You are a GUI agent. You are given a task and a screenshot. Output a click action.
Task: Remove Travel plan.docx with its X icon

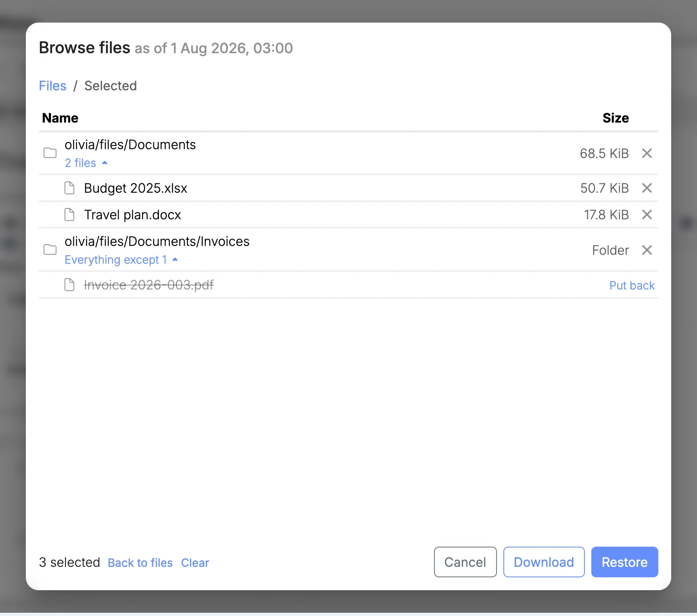[x=647, y=214]
